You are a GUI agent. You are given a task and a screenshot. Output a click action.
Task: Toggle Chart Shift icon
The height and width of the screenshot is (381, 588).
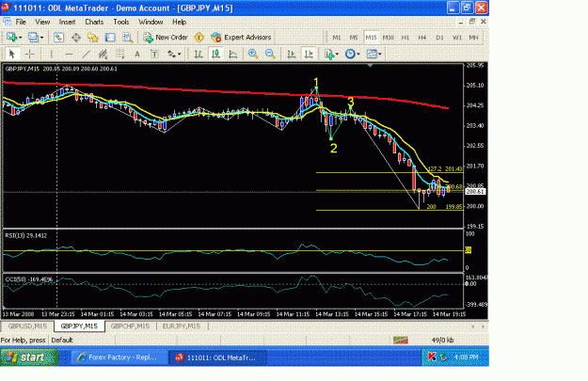coord(309,54)
